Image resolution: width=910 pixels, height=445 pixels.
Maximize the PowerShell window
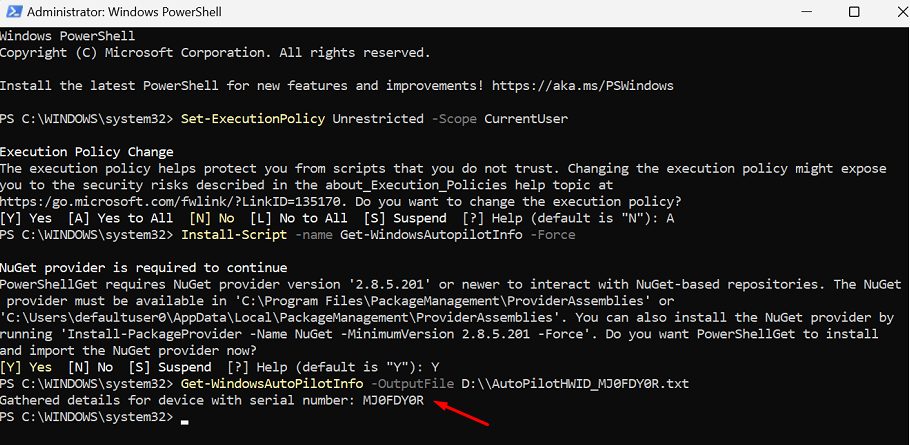pos(853,12)
